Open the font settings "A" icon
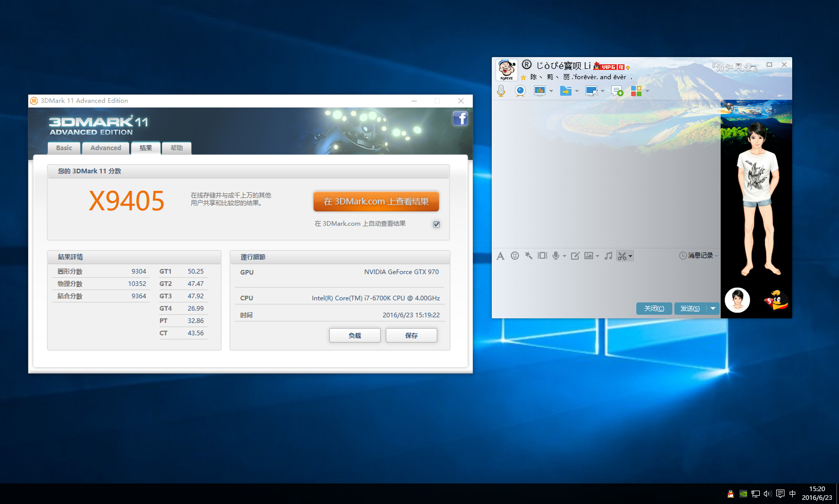This screenshot has height=504, width=839. tap(501, 256)
